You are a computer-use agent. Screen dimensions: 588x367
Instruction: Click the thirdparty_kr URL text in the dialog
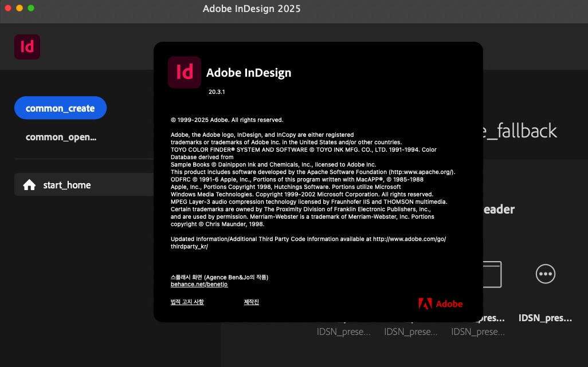(x=189, y=246)
